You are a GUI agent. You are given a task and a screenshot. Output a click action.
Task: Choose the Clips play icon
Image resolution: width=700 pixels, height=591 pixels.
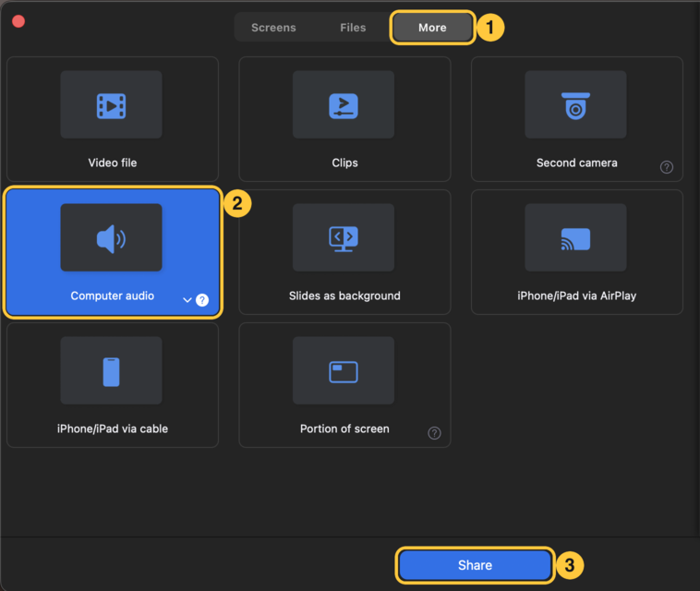[x=344, y=106]
